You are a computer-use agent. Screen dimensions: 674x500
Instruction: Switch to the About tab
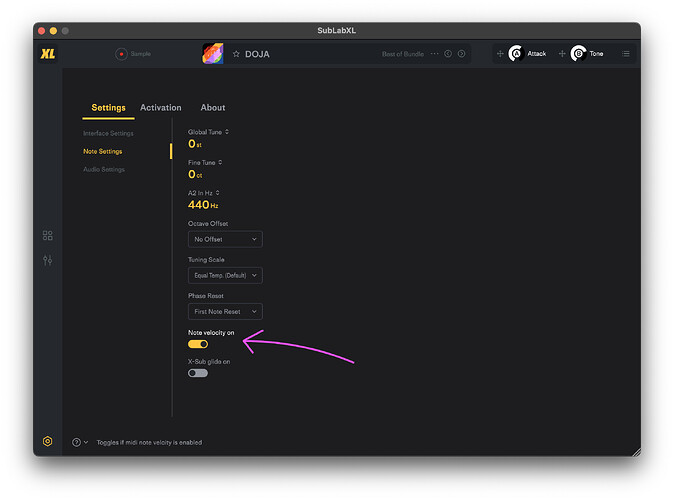(213, 107)
